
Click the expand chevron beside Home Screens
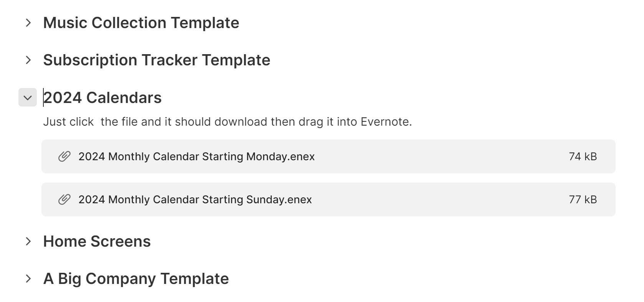(28, 241)
